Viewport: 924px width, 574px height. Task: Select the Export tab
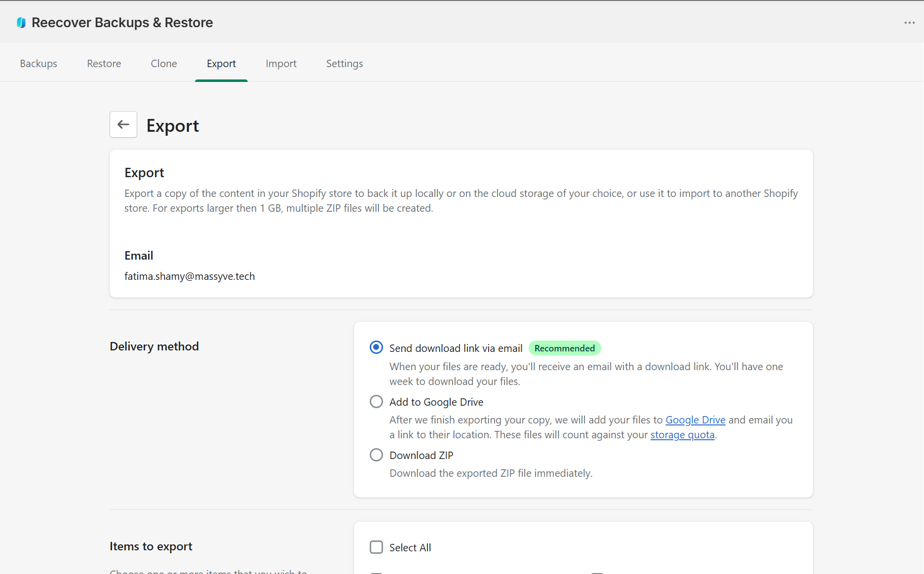pos(221,64)
